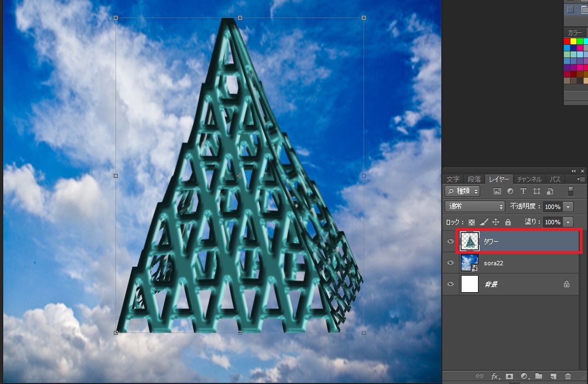Screen dimensions: 588x384
Task: Switch to the チャンネル tab
Action: pos(529,179)
